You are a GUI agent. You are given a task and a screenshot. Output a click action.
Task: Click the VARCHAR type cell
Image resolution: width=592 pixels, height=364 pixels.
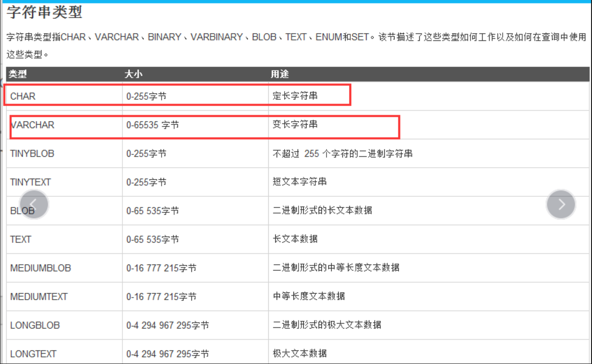[64, 125]
